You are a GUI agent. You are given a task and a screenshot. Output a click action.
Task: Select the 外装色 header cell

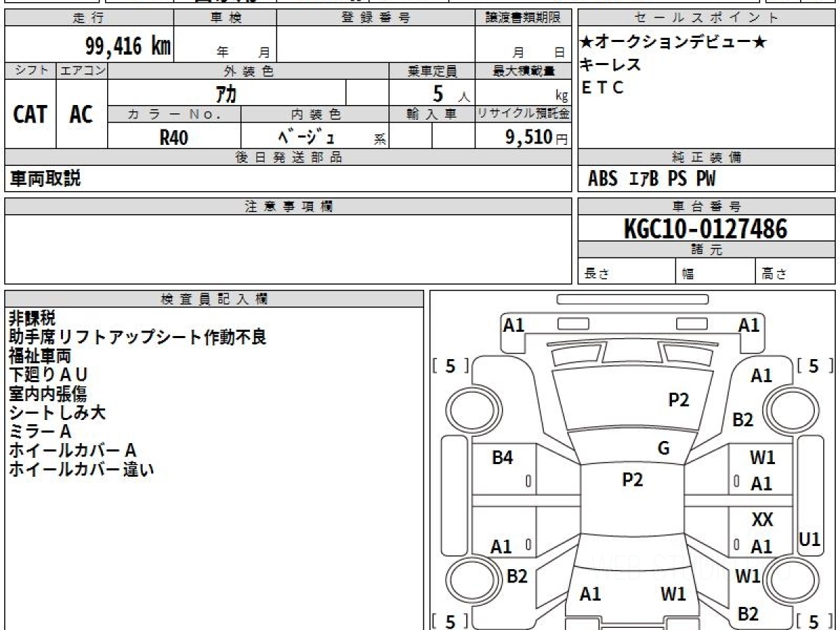point(248,71)
